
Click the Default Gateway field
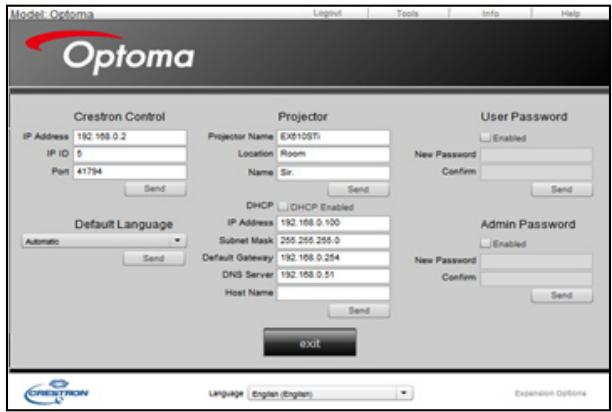pos(333,258)
